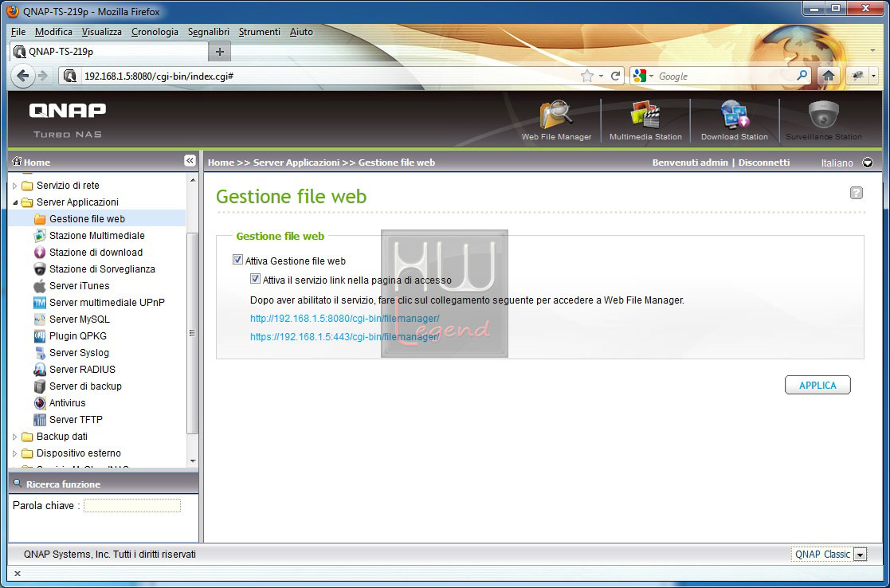Image resolution: width=890 pixels, height=588 pixels.
Task: Select the QNAP-TS-219p browser tab
Action: point(109,52)
